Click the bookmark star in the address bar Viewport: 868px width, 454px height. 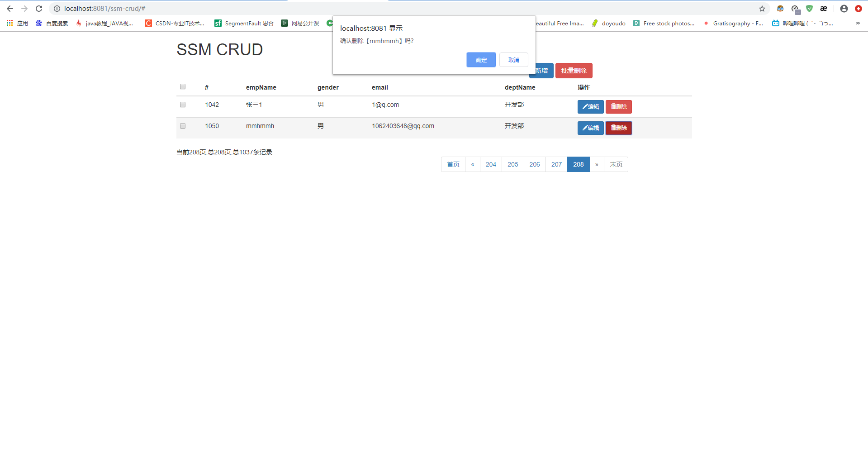pyautogui.click(x=763, y=8)
